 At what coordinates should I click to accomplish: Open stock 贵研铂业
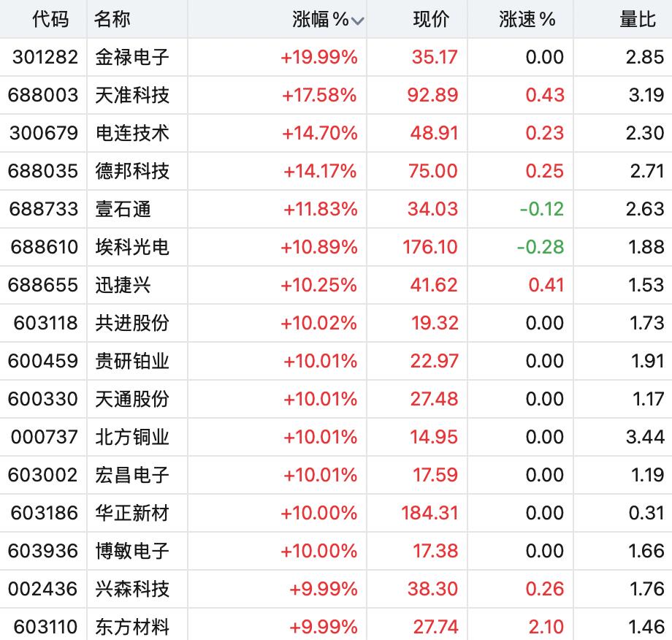(x=132, y=361)
